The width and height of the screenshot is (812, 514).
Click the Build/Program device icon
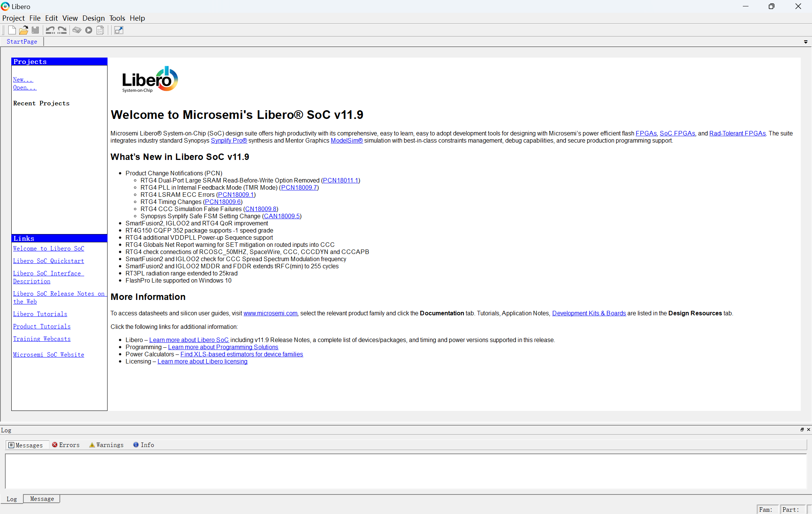77,30
